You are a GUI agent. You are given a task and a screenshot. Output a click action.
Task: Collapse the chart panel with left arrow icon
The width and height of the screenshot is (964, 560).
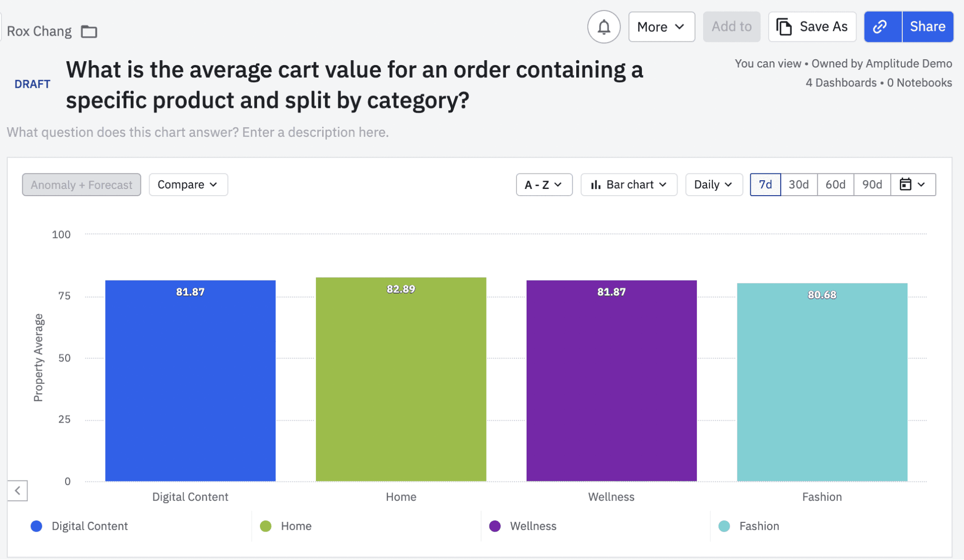17,491
